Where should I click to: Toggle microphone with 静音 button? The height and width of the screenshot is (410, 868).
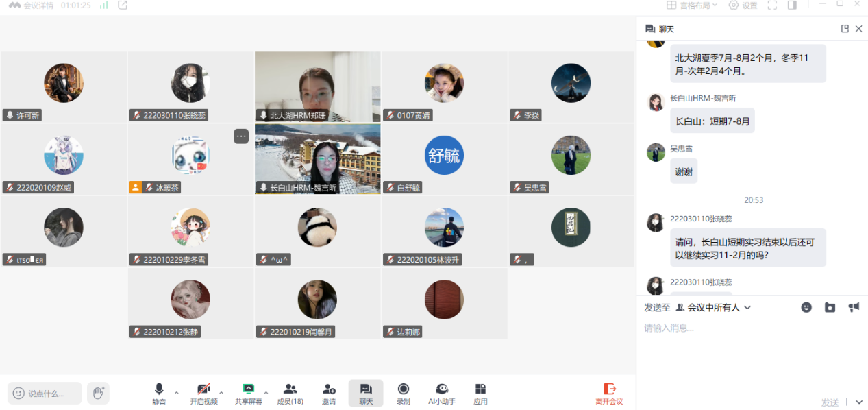(159, 394)
